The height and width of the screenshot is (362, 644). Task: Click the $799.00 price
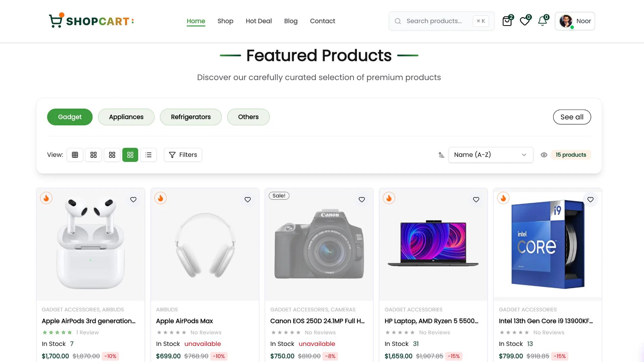click(511, 356)
